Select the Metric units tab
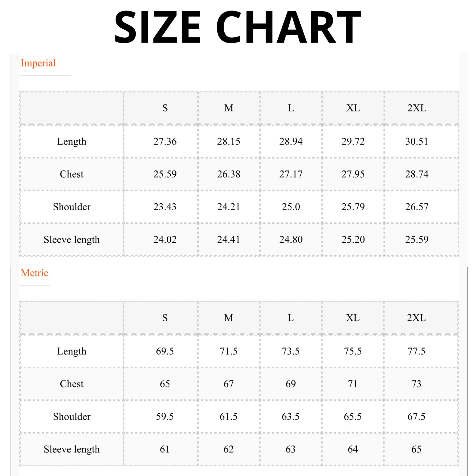476x476 pixels. [x=34, y=273]
